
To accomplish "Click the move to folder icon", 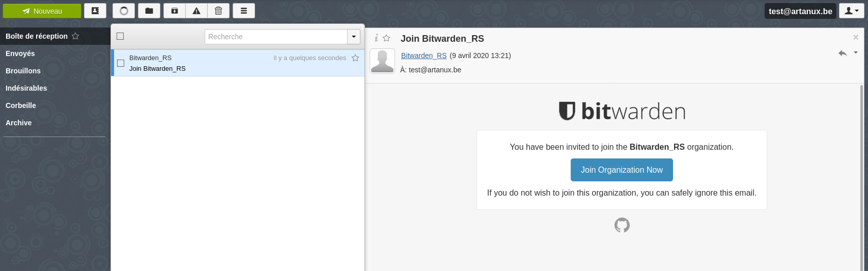I will tap(149, 11).
